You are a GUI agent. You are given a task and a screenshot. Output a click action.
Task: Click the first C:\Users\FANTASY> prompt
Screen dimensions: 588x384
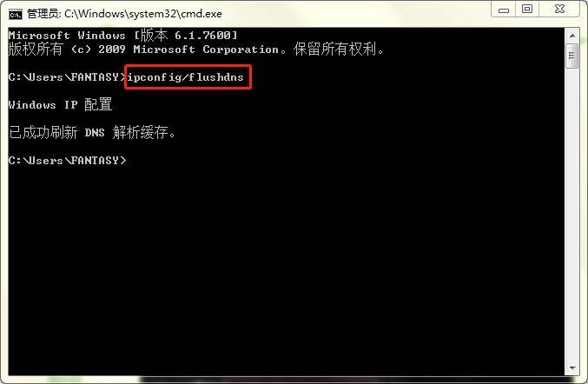click(67, 77)
